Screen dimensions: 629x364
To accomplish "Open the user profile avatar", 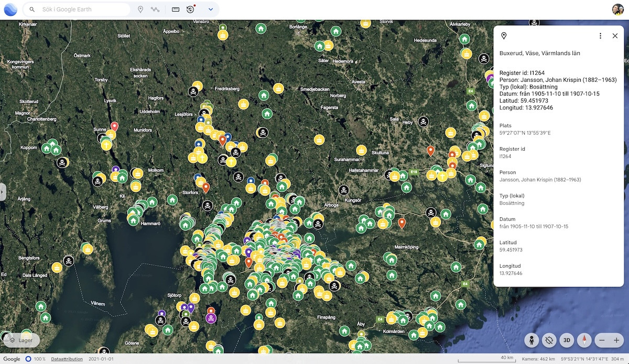I will 617,9.
